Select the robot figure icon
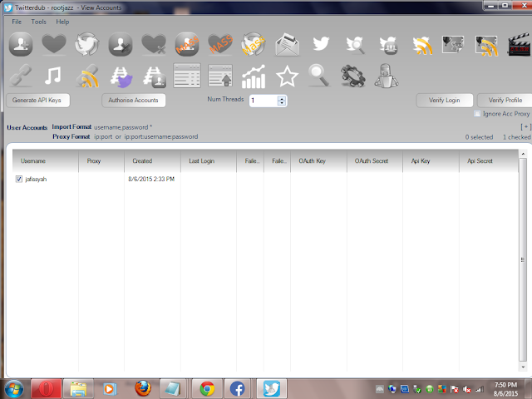The image size is (532, 399). (387, 76)
